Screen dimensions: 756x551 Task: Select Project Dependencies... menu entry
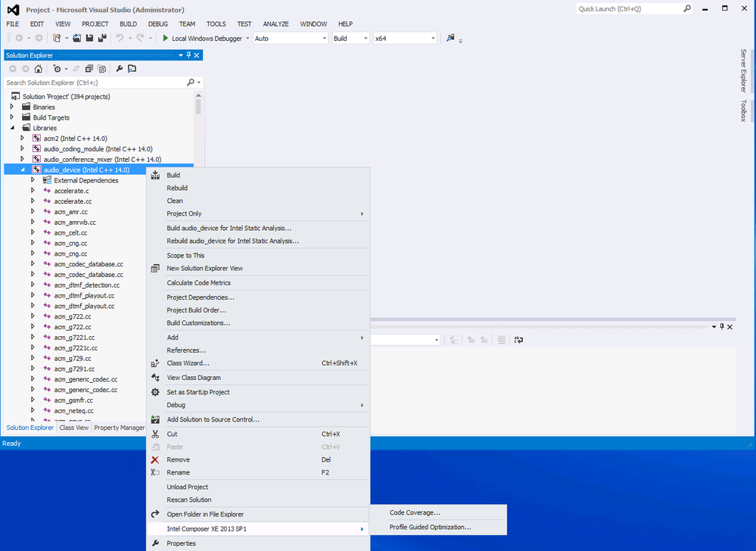[258, 297]
